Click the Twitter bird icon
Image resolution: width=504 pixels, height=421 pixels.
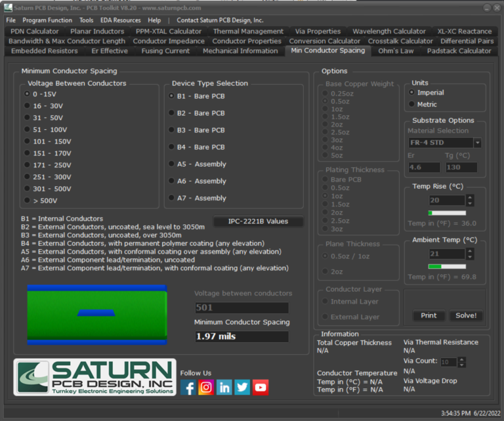(242, 387)
